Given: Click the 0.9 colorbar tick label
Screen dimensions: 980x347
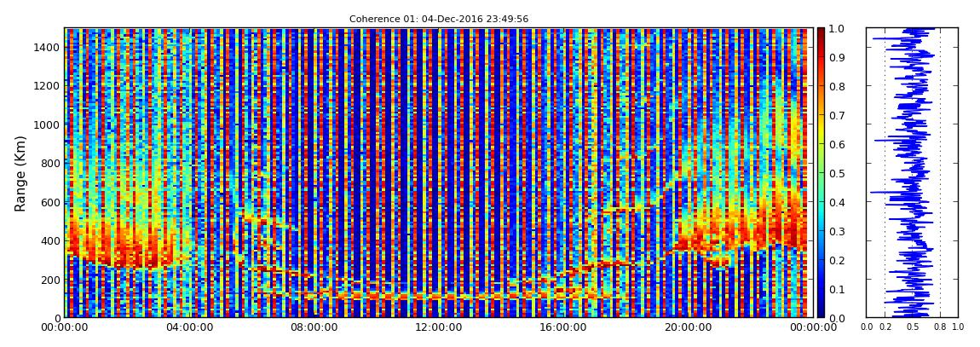Looking at the screenshot, I should click(x=835, y=57).
